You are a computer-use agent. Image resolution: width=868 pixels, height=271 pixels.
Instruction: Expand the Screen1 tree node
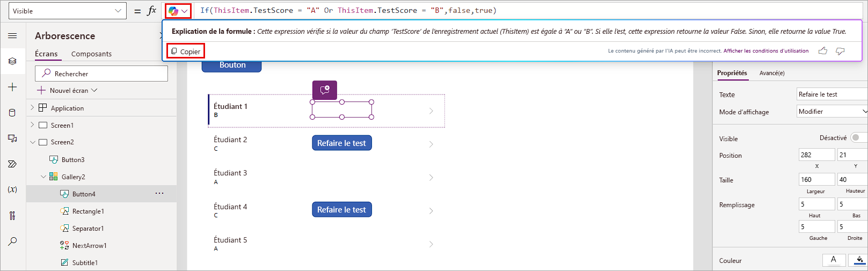click(32, 125)
